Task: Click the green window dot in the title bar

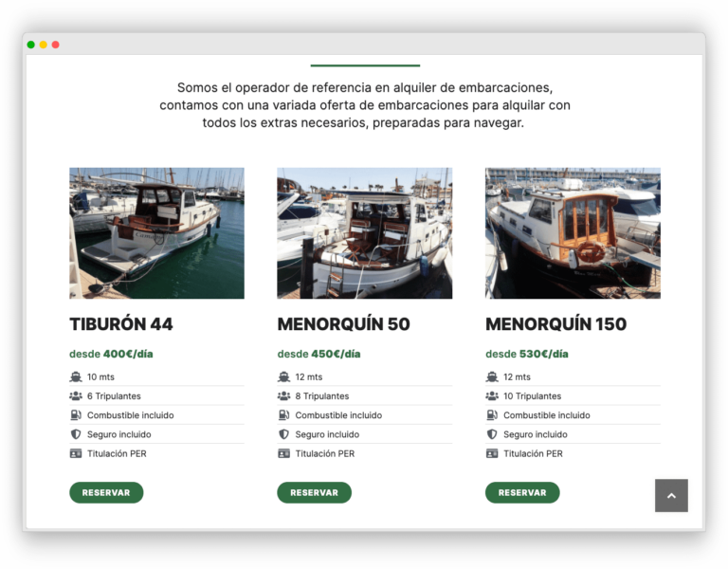Action: point(31,45)
